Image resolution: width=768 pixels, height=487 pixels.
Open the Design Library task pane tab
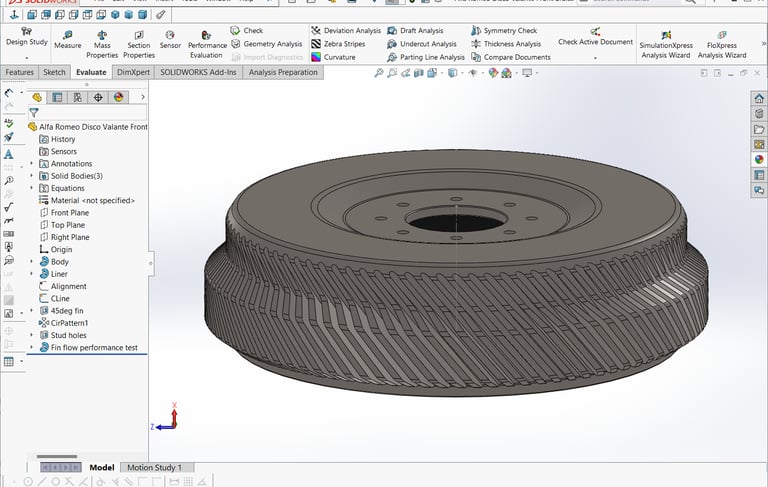759,114
